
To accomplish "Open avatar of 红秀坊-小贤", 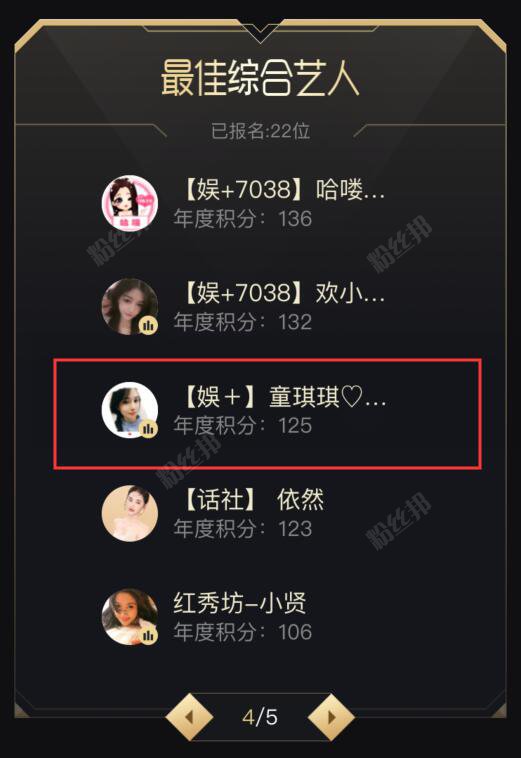I will coord(130,616).
